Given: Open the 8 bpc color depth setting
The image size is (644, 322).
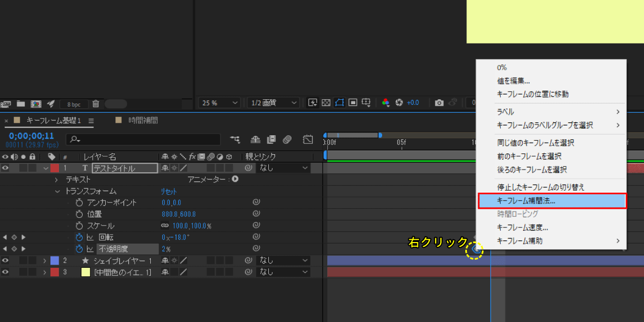Looking at the screenshot, I should [x=74, y=104].
